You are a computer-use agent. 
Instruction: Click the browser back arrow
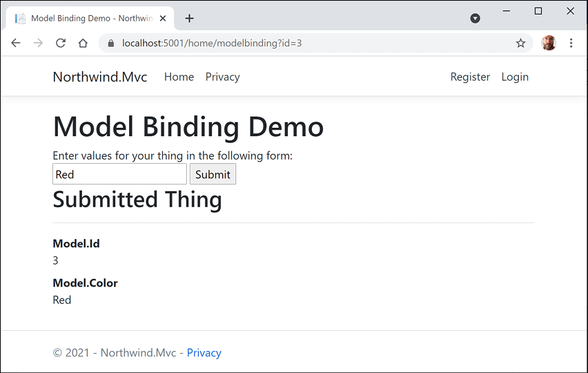pyautogui.click(x=16, y=43)
